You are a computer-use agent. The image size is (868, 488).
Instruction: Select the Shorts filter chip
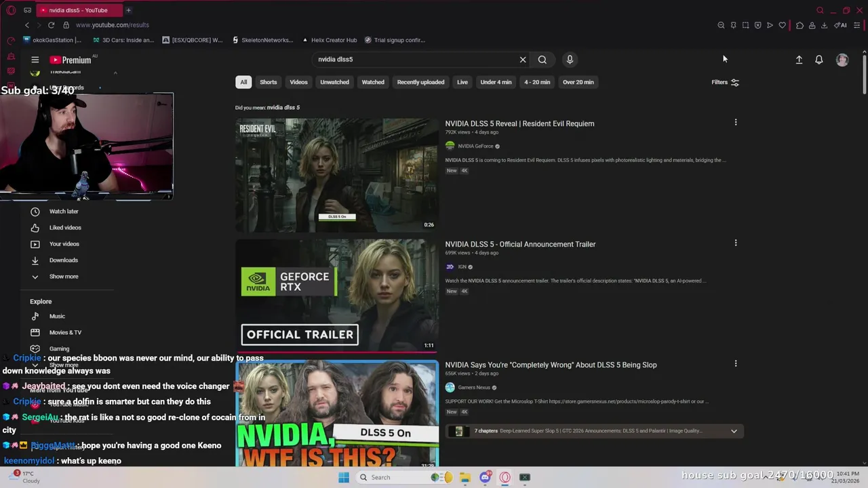coord(269,82)
